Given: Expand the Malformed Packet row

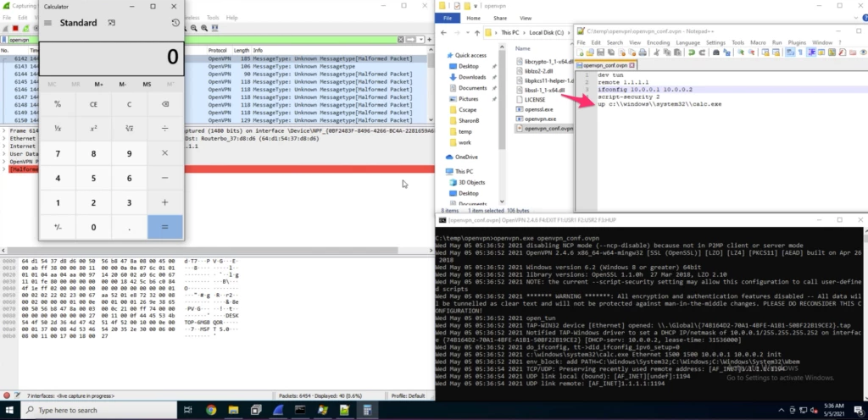Looking at the screenshot, I should point(3,169).
